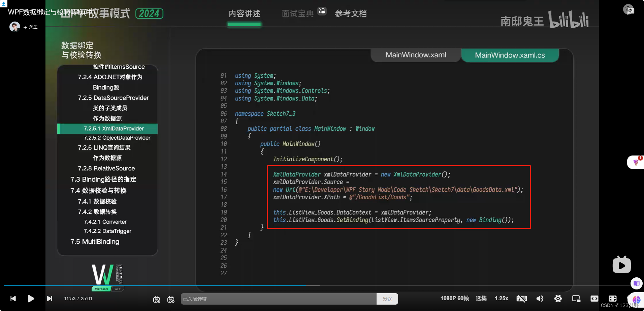Select 7.2.5.2 ObjectDataProvider outline item
Viewport: 644px width, 311px height.
point(117,138)
